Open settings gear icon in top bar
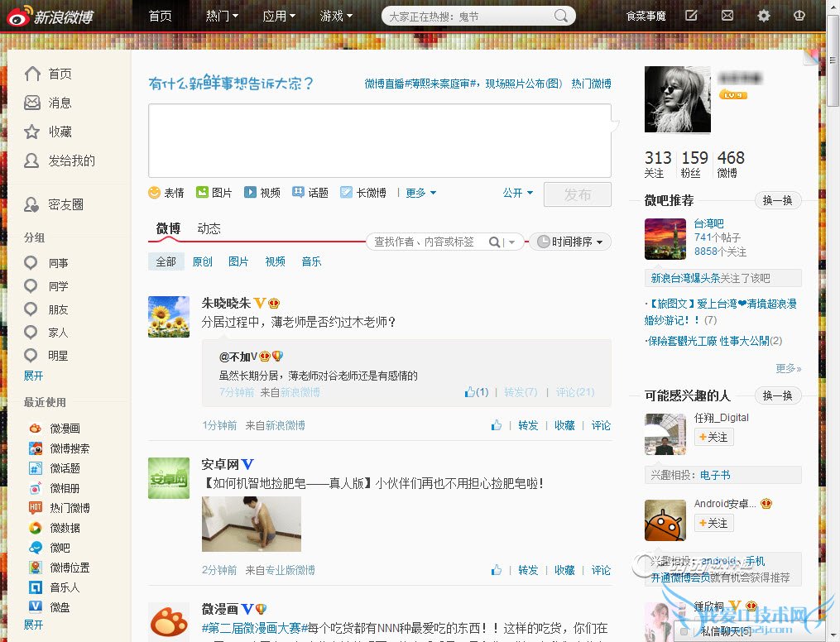Viewport: 840px width, 642px height. [763, 16]
